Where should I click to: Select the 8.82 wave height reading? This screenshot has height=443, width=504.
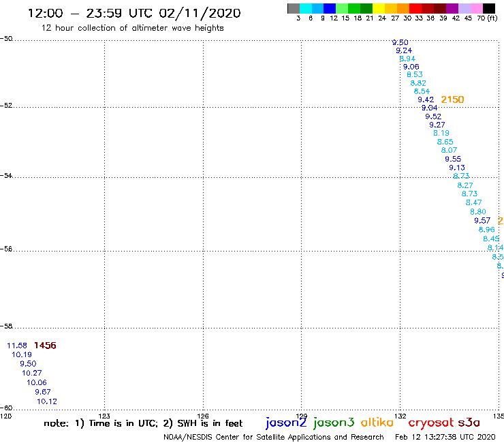point(418,83)
